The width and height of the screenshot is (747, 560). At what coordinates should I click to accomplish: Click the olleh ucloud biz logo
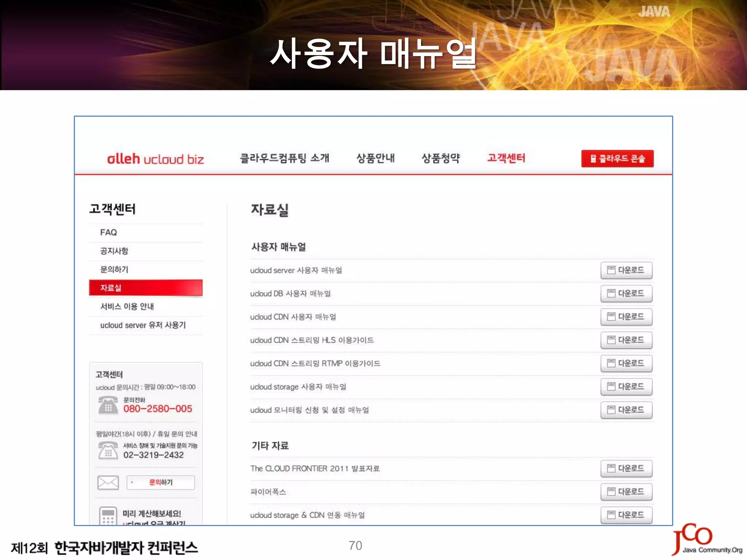point(155,159)
